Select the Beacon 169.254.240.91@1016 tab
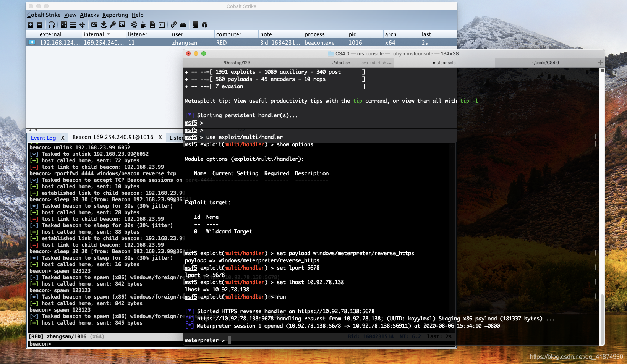This screenshot has width=627, height=364. 113,137
